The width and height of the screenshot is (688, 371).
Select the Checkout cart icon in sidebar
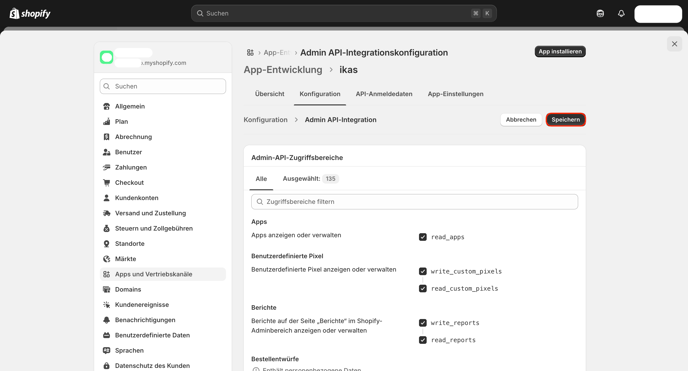106,182
